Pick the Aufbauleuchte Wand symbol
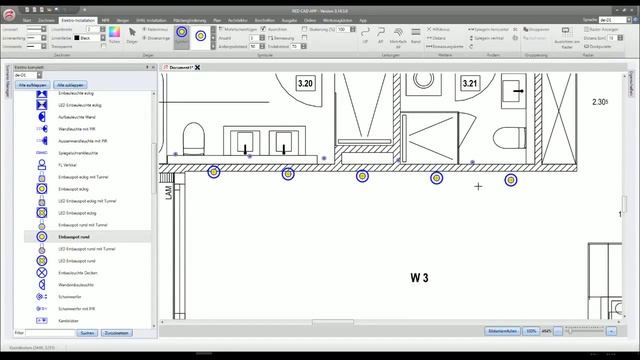Image resolution: width=640 pixels, height=360 pixels. 42,117
